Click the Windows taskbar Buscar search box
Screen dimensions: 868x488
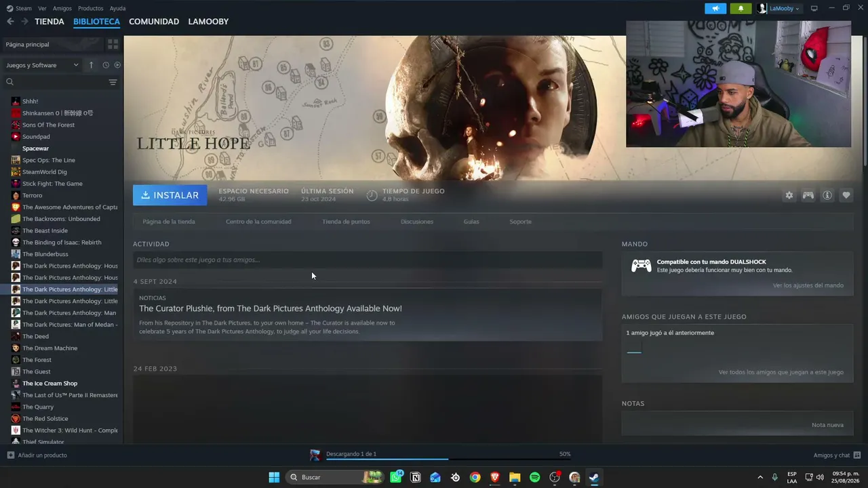pos(335,477)
